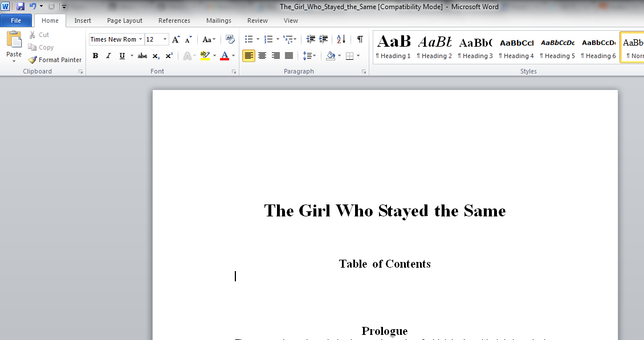
Task: Switch to the View tab
Action: 291,21
